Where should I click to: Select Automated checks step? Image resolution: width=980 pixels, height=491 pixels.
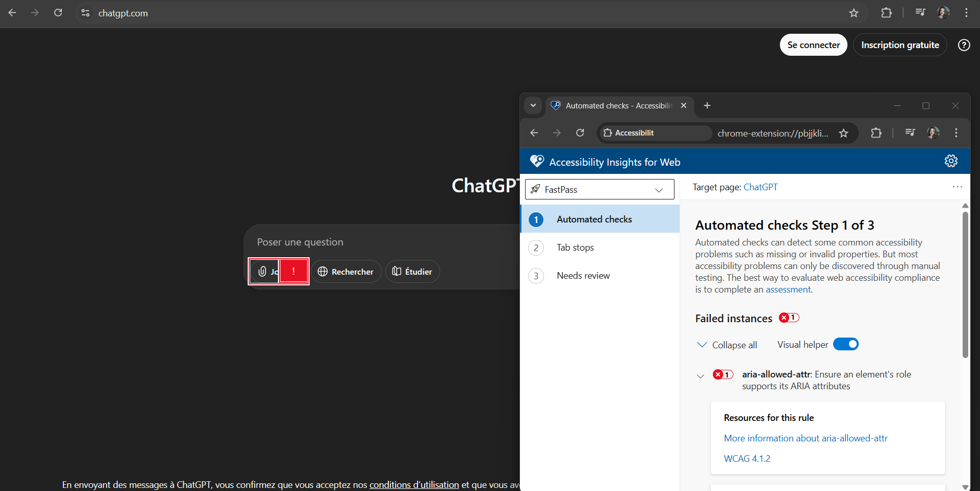click(x=600, y=219)
